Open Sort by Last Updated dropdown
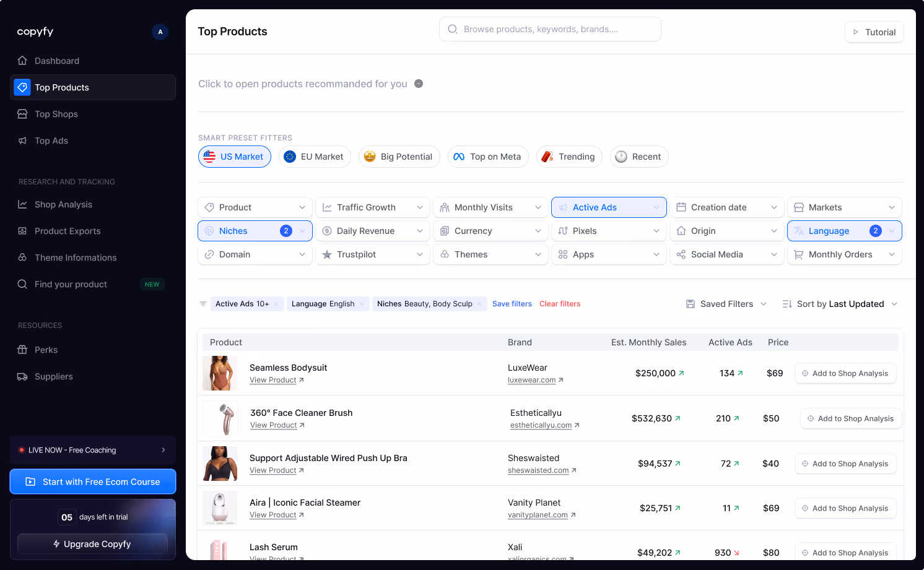The image size is (924, 570). tap(840, 304)
